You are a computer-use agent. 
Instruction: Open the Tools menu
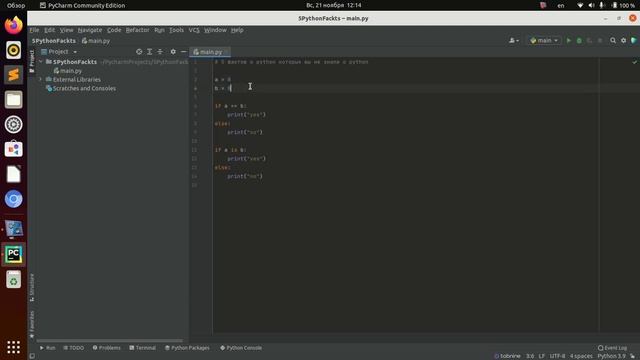pos(176,30)
